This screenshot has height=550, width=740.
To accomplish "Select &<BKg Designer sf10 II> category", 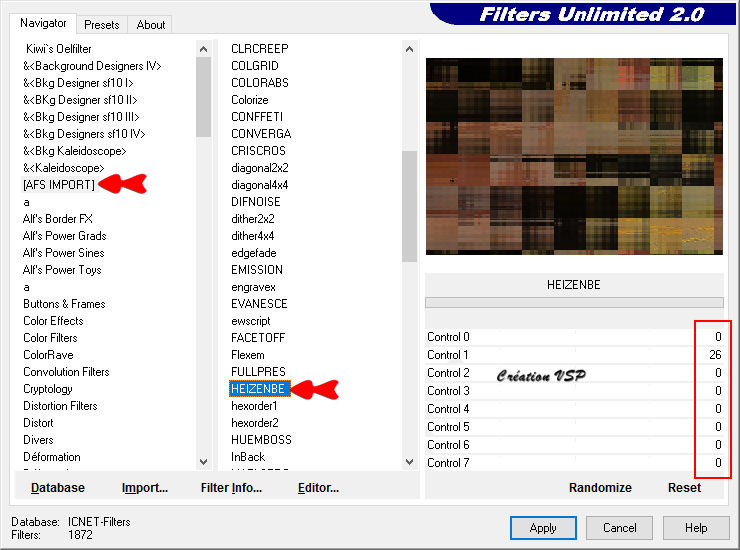I will pyautogui.click(x=80, y=100).
